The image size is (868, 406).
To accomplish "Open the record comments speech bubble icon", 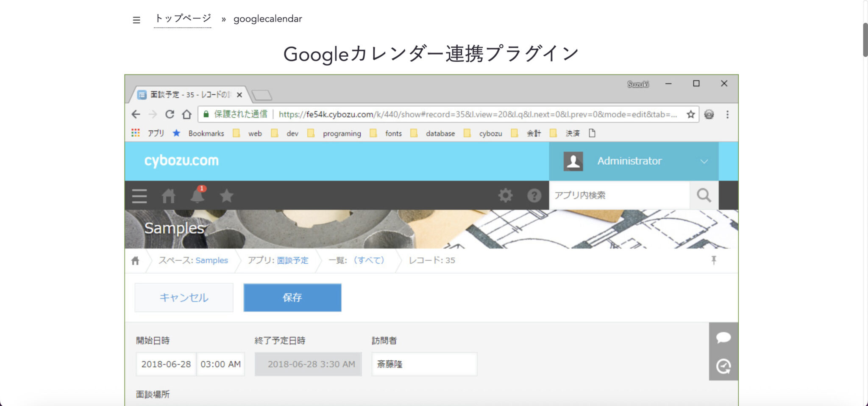I will pos(723,337).
